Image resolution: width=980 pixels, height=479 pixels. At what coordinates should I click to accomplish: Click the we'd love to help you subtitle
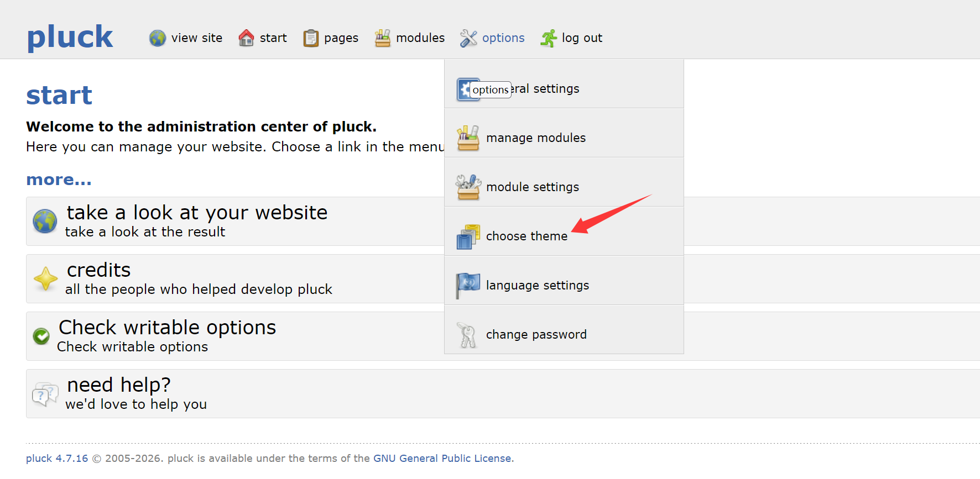click(x=136, y=404)
